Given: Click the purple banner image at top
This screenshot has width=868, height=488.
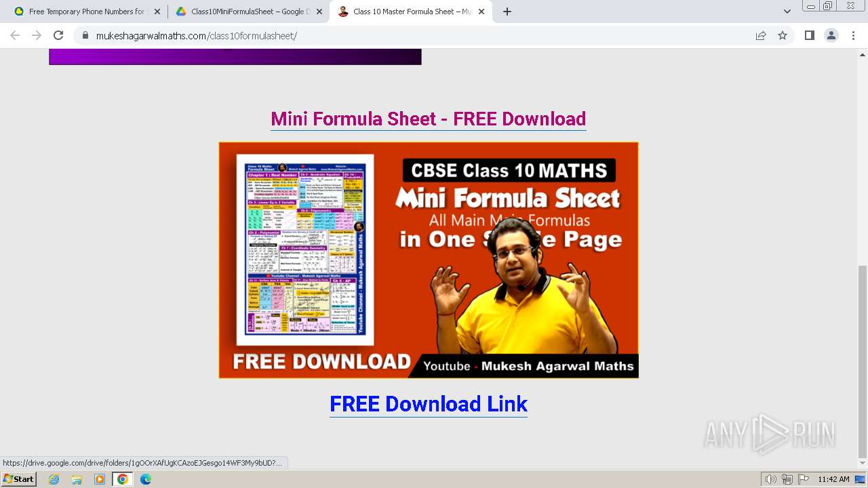Looking at the screenshot, I should click(x=235, y=57).
